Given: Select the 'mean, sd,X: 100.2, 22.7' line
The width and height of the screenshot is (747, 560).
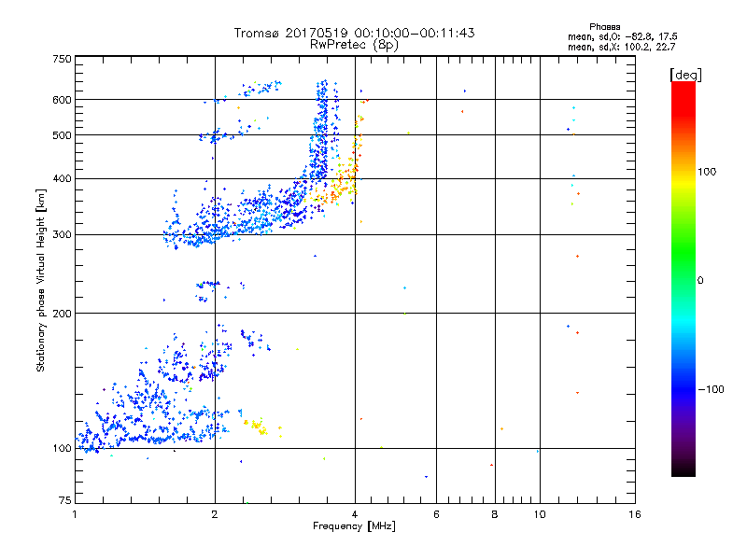Looking at the screenshot, I should [x=621, y=47].
